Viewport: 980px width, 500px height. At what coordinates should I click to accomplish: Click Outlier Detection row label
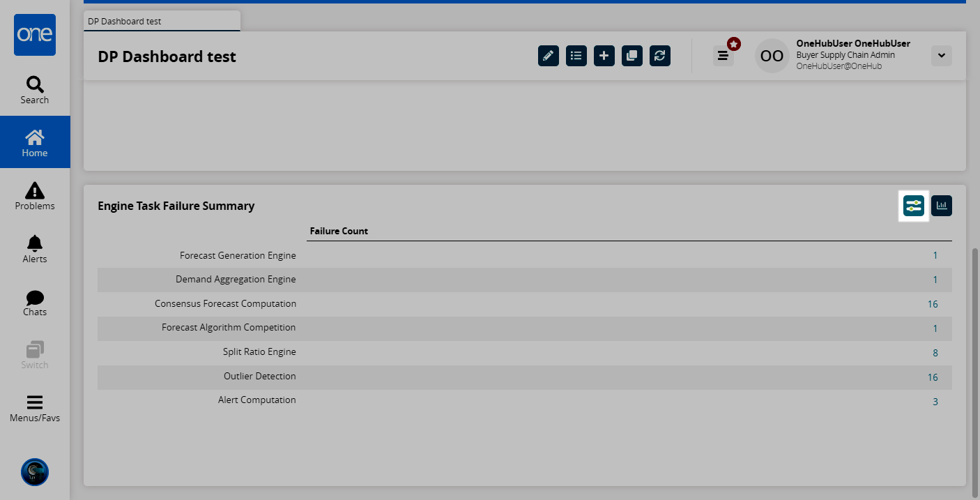tap(260, 376)
